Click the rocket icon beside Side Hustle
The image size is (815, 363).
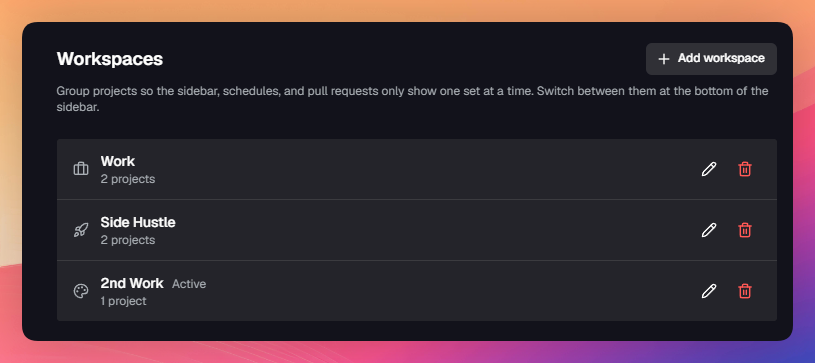[x=81, y=230]
